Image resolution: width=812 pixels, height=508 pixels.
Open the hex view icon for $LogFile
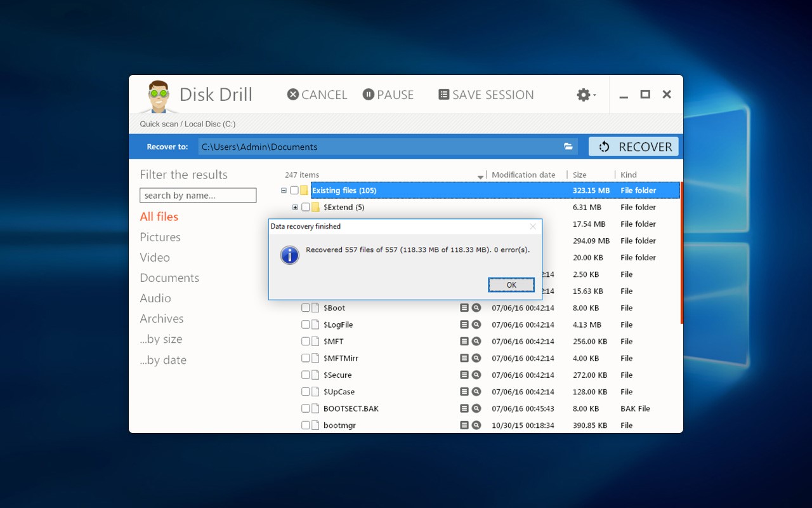(x=464, y=324)
